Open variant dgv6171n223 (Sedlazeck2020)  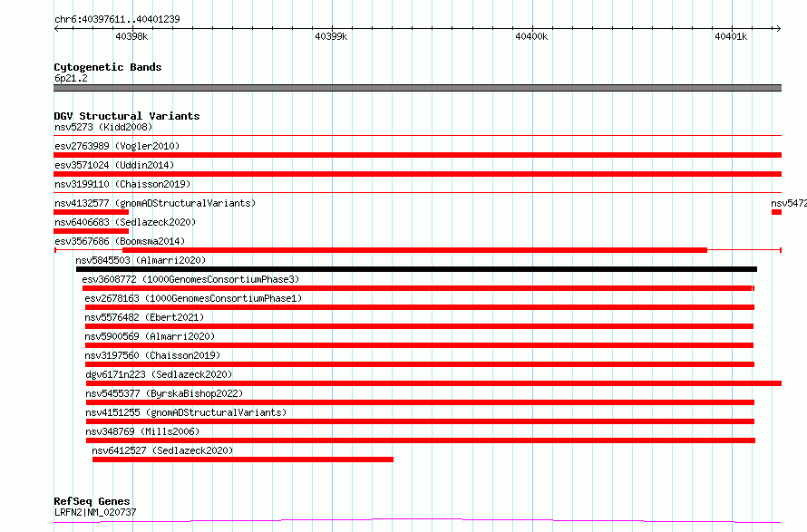[x=159, y=374]
